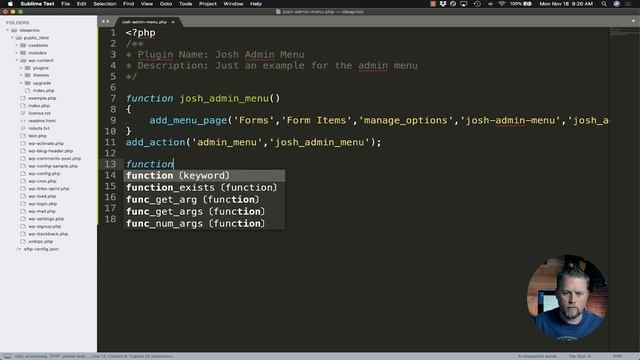Choose 'function_exists' autocomplete suggestion
Screen dimensions: 640x360
click(204, 188)
